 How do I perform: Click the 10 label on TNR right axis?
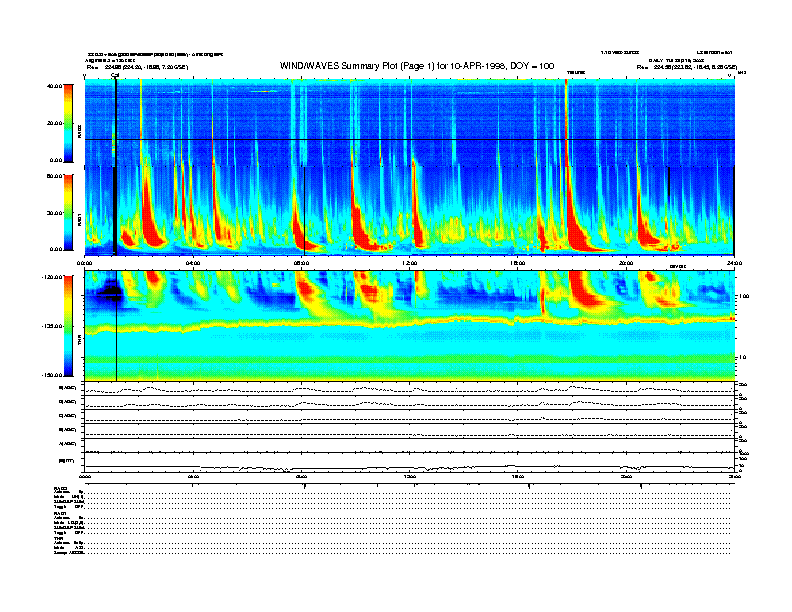(x=743, y=357)
